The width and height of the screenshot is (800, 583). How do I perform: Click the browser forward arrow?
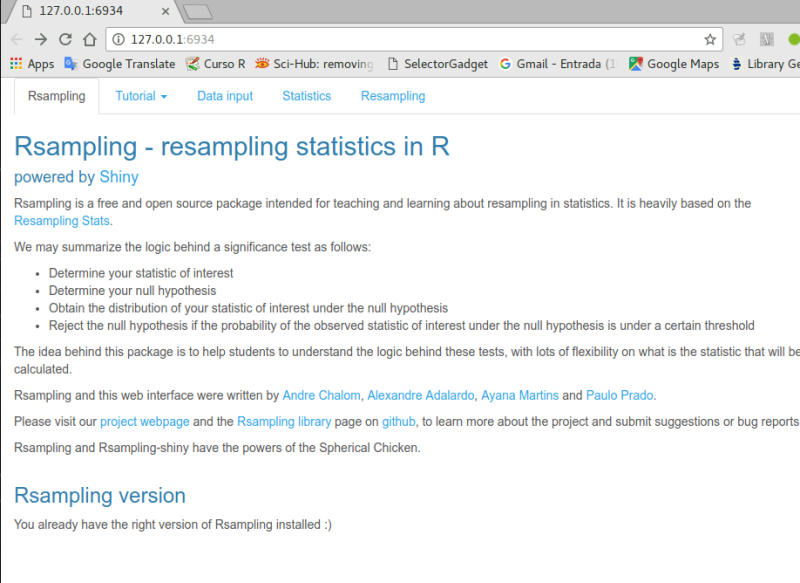(x=41, y=40)
